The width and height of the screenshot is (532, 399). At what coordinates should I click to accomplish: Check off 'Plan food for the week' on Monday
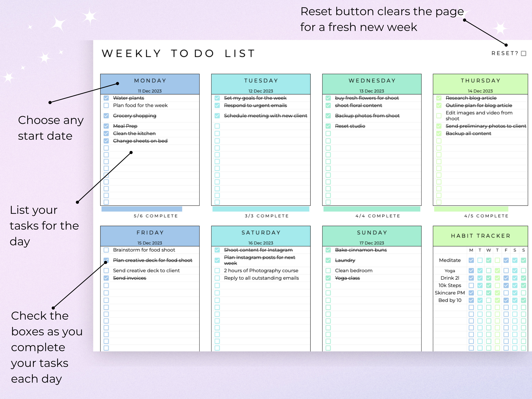106,105
